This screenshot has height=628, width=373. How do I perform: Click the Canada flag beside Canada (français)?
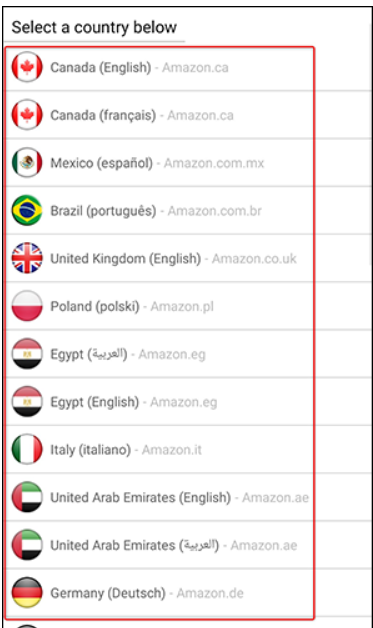tap(27, 115)
